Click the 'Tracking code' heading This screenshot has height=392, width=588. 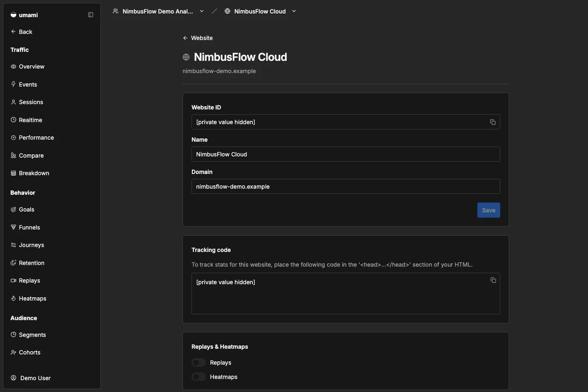click(x=211, y=250)
